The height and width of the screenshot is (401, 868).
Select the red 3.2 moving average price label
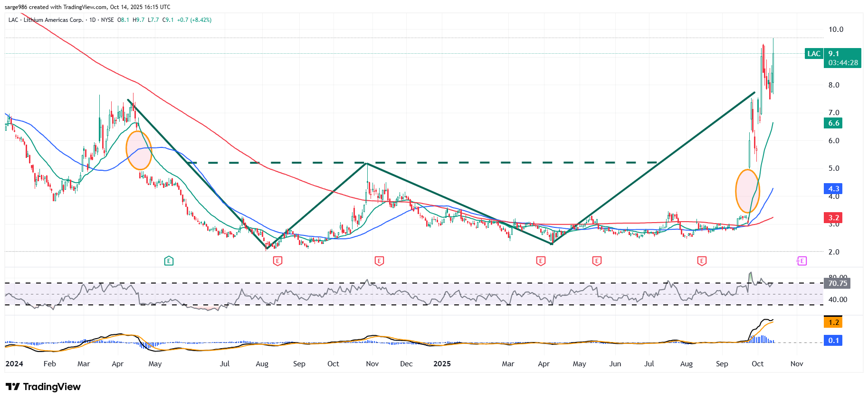point(834,218)
